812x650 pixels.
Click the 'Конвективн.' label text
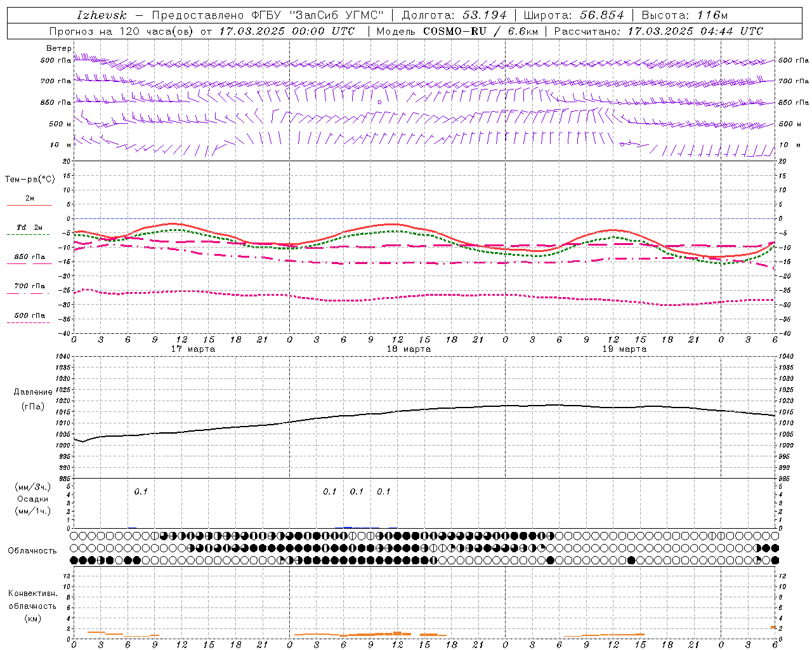pyautogui.click(x=32, y=594)
